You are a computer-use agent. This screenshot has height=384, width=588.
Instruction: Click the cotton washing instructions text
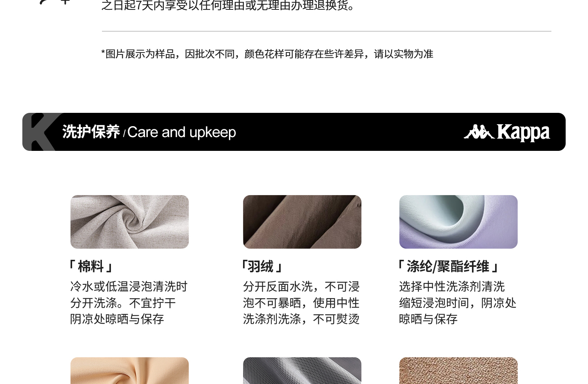coord(129,302)
